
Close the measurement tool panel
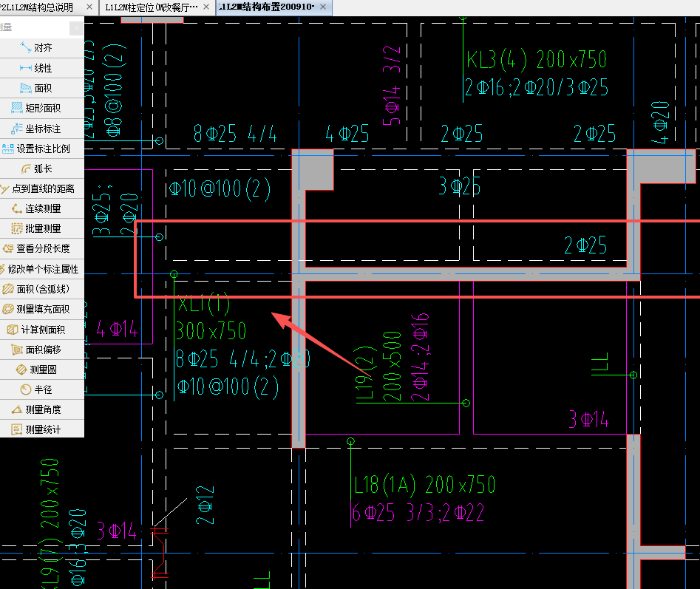(76, 28)
